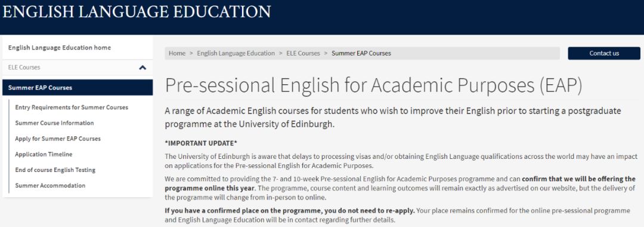Screen dimensions: 644x227
Task: Click the IMPORTANT UPDATE heading text
Action: coord(202,143)
